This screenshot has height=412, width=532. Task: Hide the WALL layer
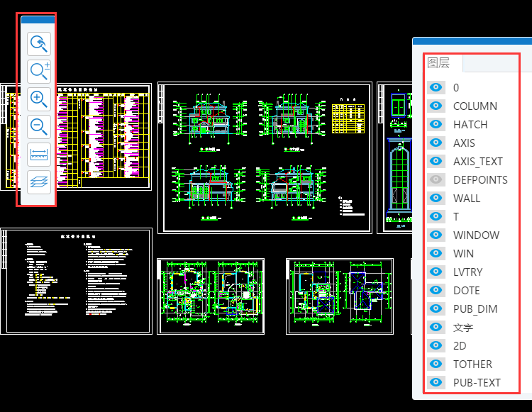pos(436,198)
